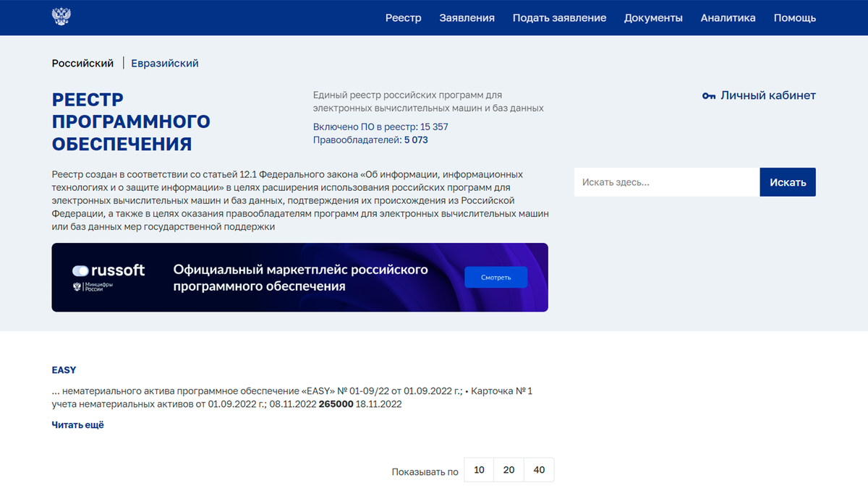868x488 pixels.
Task: Expand the result with Читать ещё
Action: point(77,424)
